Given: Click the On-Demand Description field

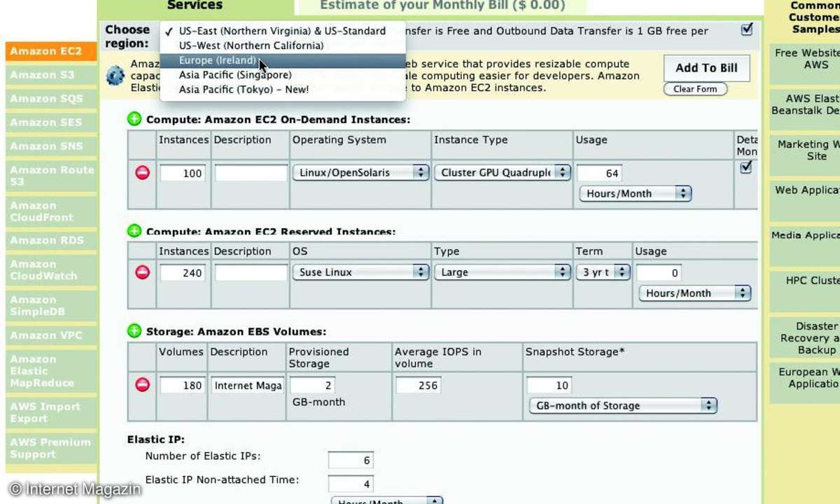Looking at the screenshot, I should point(251,173).
